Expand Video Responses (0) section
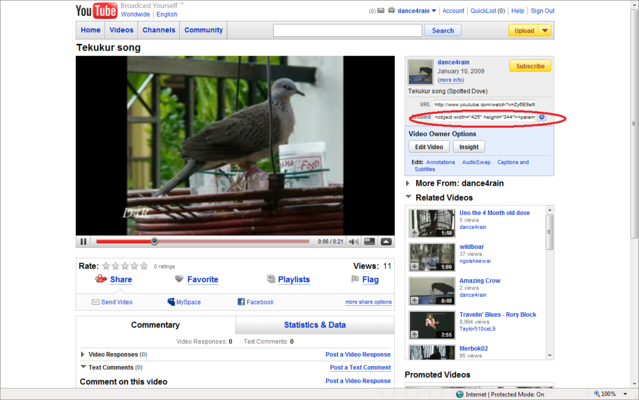Viewport: 639px width, 400px height. coord(83,354)
